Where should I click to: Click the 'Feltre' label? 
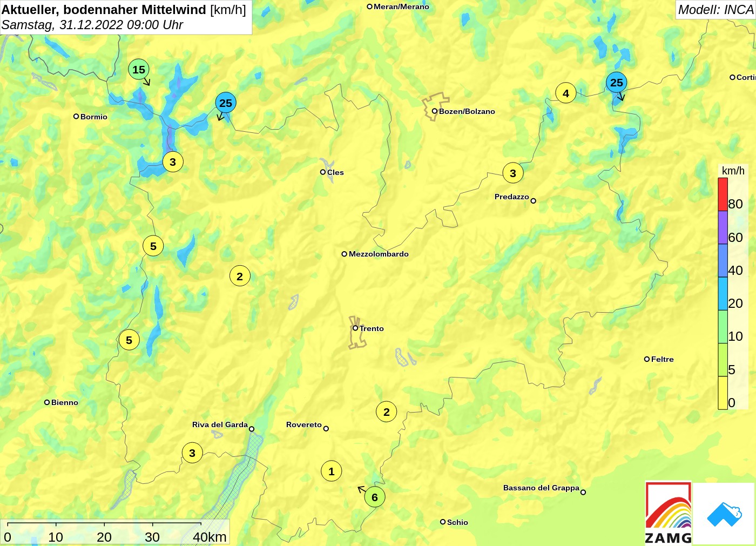(663, 359)
